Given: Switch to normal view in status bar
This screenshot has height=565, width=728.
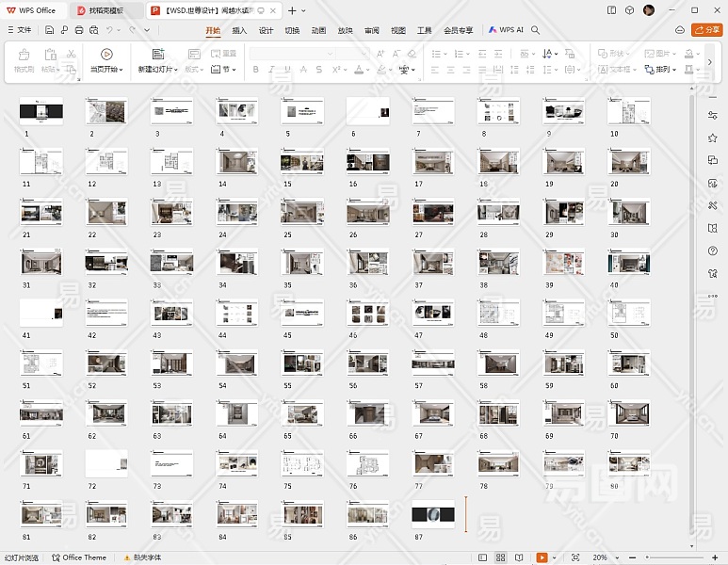Looking at the screenshot, I should (x=481, y=557).
